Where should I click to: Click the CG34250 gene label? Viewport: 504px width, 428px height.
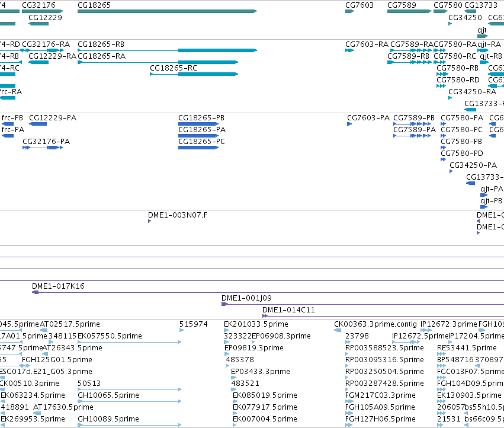point(465,17)
